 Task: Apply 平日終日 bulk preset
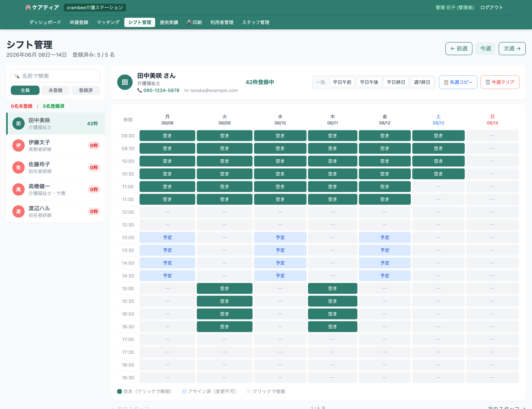coord(396,82)
